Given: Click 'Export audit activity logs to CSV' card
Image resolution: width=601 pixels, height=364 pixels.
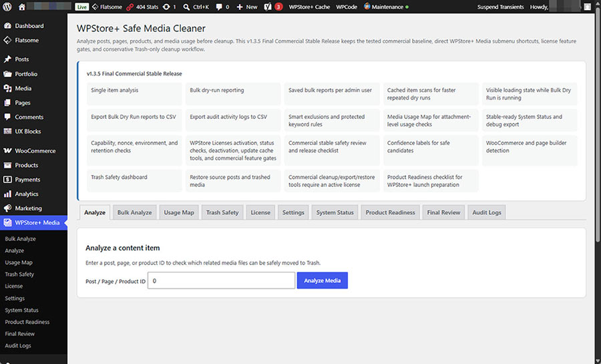Looking at the screenshot, I should [233, 120].
